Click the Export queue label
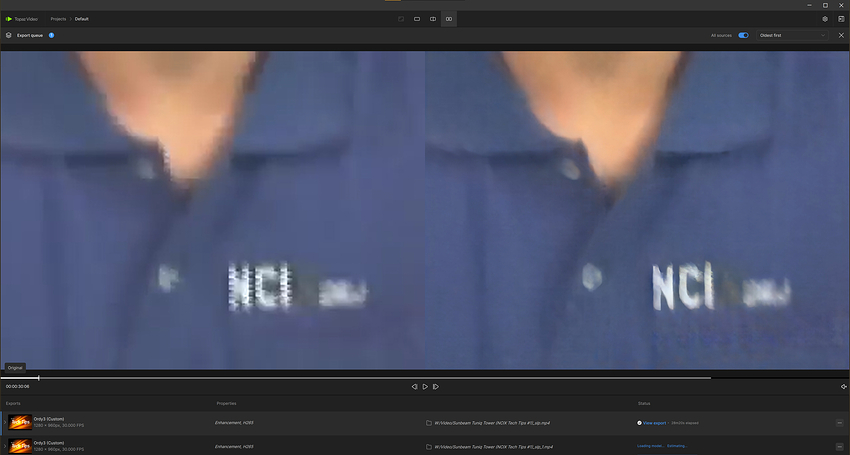 [x=30, y=35]
